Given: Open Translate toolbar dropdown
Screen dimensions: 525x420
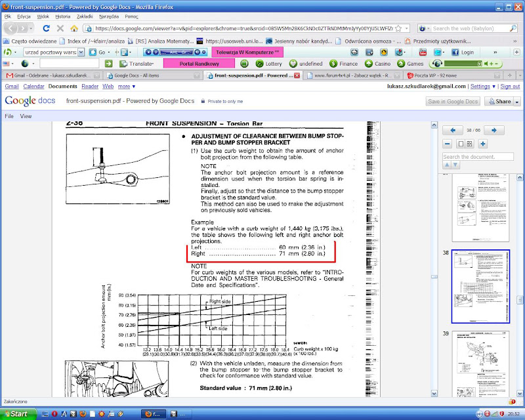Looking at the screenshot, I should [136, 64].
